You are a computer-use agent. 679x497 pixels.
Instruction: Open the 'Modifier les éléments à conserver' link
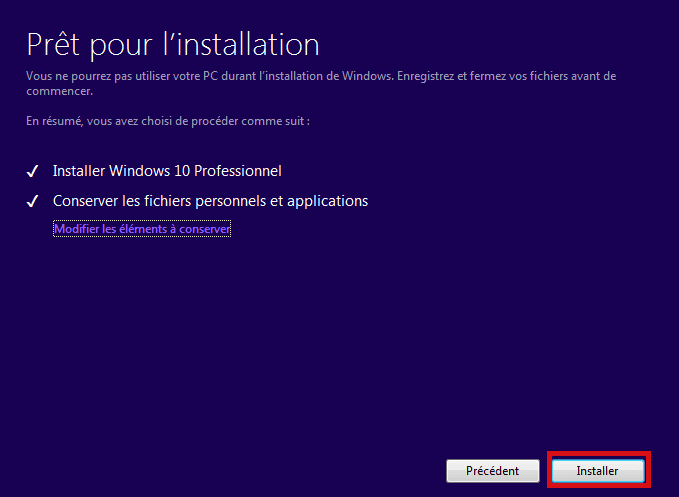(142, 229)
